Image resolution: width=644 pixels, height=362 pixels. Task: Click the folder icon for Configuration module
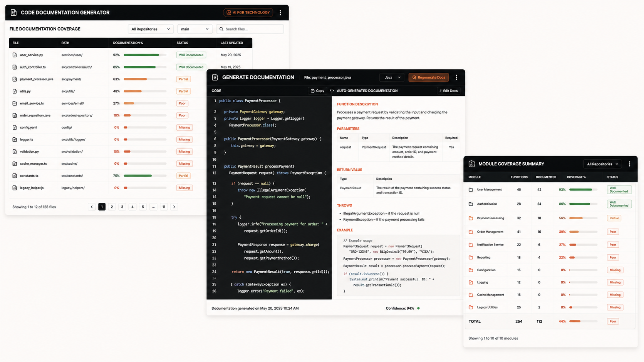pos(471,270)
